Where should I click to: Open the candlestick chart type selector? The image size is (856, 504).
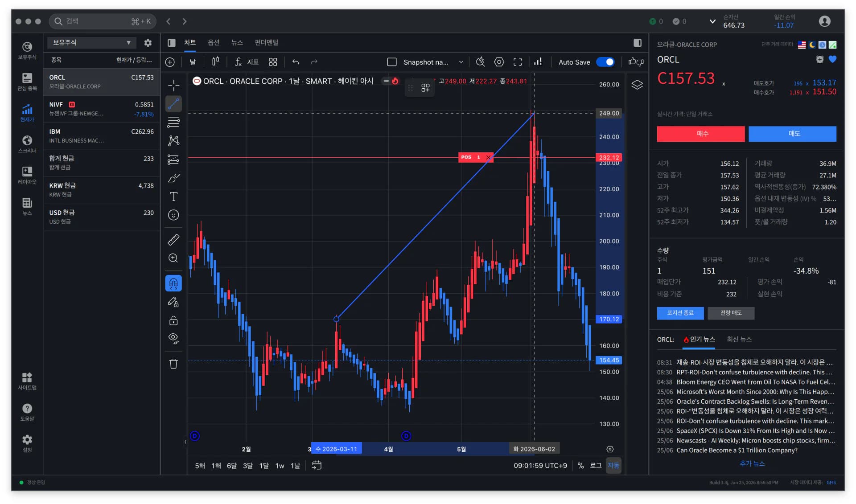[x=215, y=61]
